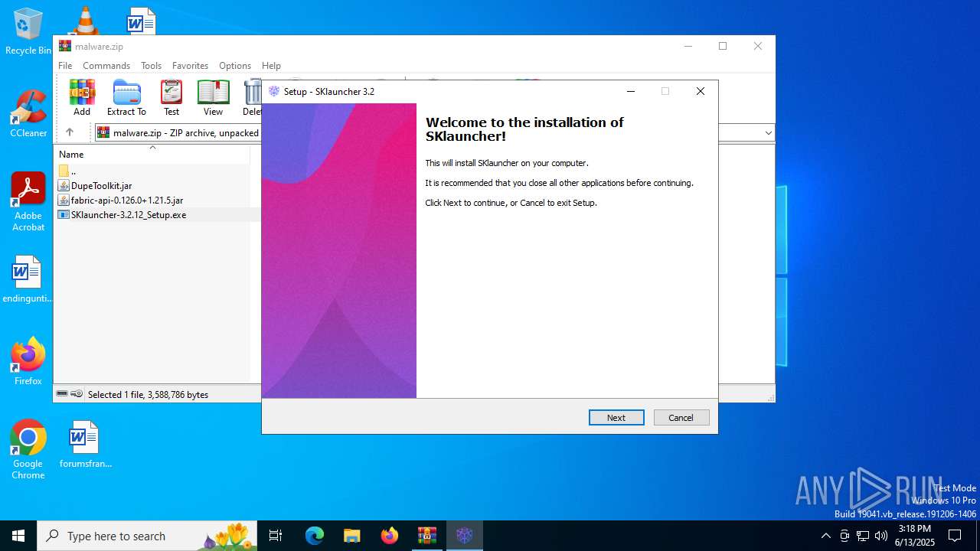Image resolution: width=980 pixels, height=551 pixels.
Task: Click Next in the SKlauncher setup
Action: pyautogui.click(x=616, y=417)
